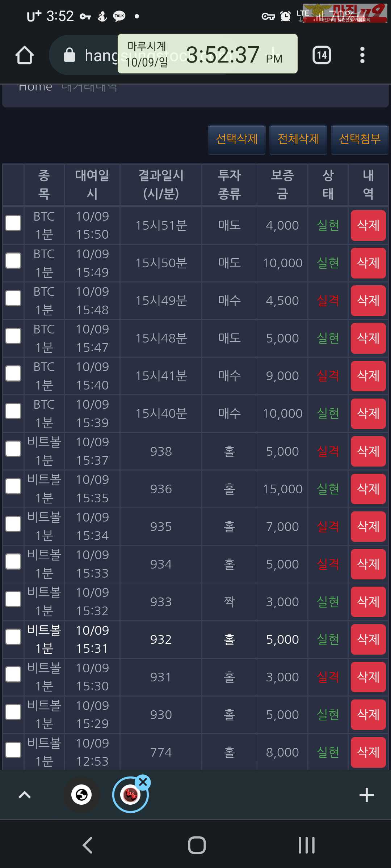Tap the globe icon in bottom bar
This screenshot has width=391, height=868.
81,795
